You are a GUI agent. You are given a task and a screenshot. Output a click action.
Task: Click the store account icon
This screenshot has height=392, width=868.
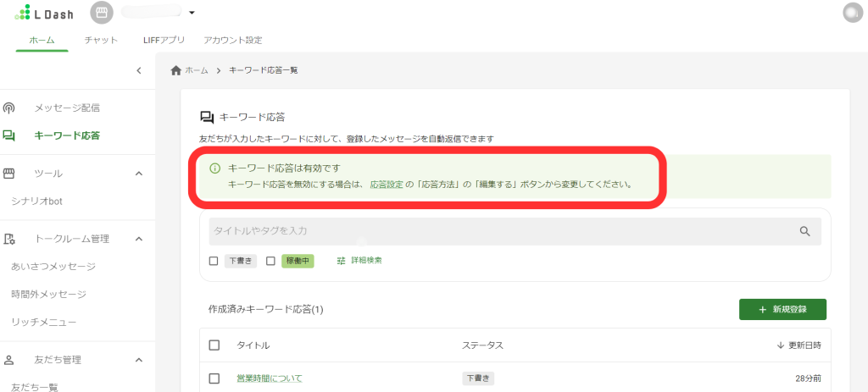click(x=102, y=13)
